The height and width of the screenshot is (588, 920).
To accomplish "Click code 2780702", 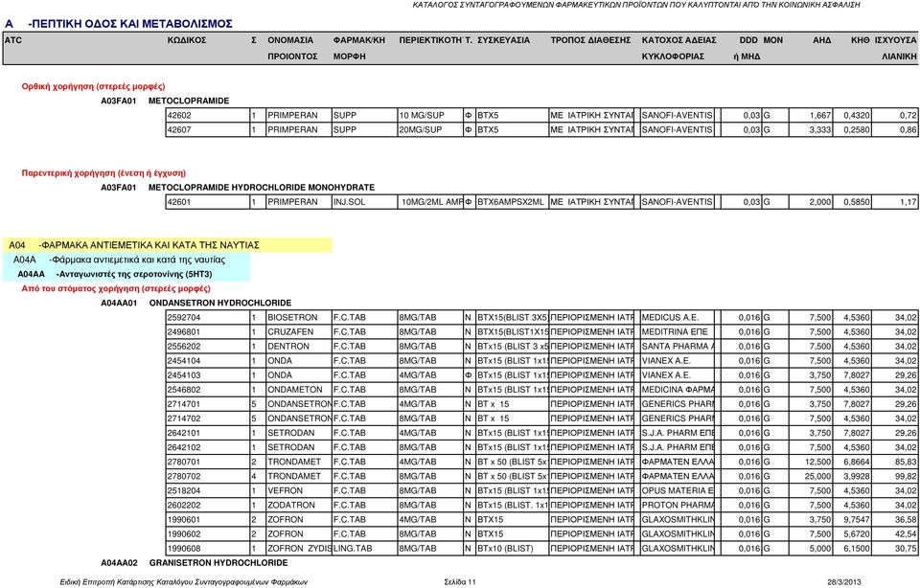I will (x=184, y=476).
